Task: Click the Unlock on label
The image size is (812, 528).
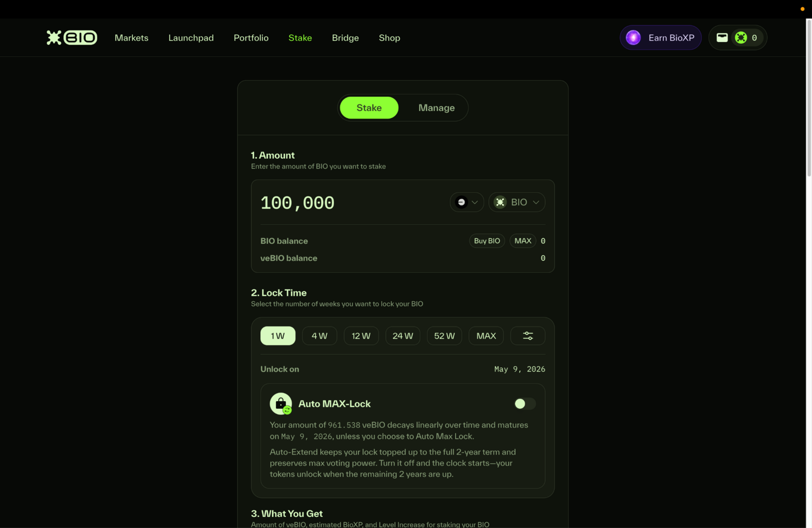Action: point(280,369)
